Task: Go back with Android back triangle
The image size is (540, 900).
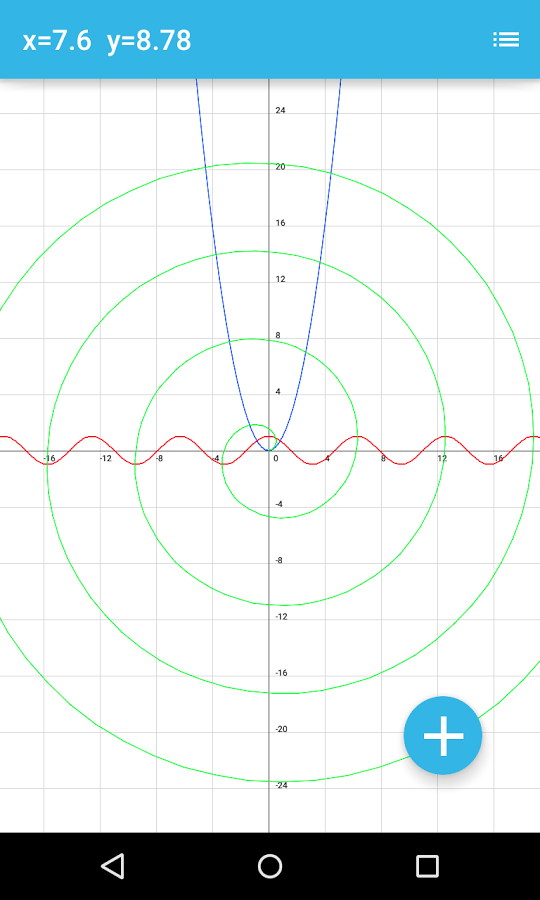Action: click(x=112, y=866)
